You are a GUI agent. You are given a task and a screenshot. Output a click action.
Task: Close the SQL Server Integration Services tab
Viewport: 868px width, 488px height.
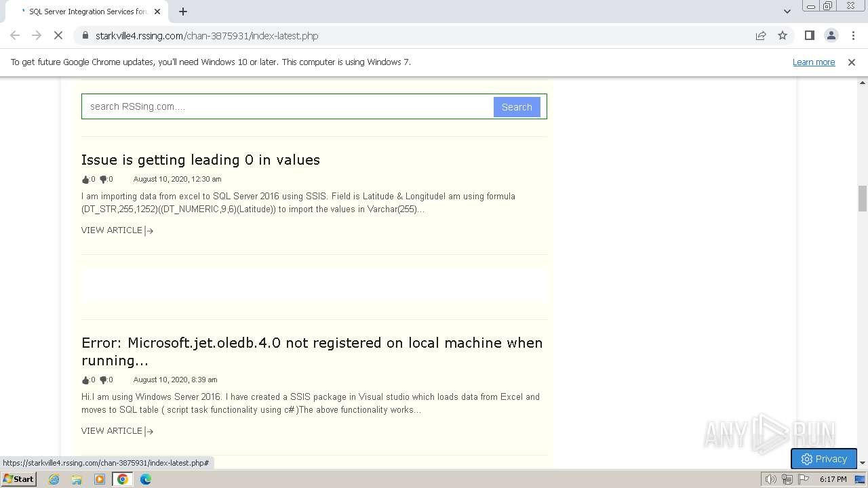(x=157, y=12)
